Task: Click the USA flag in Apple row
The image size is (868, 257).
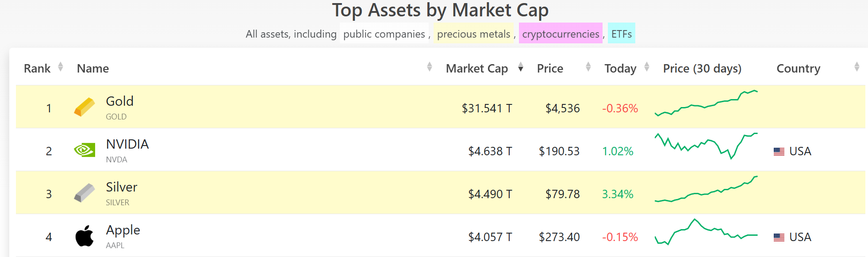Action: pyautogui.click(x=779, y=237)
